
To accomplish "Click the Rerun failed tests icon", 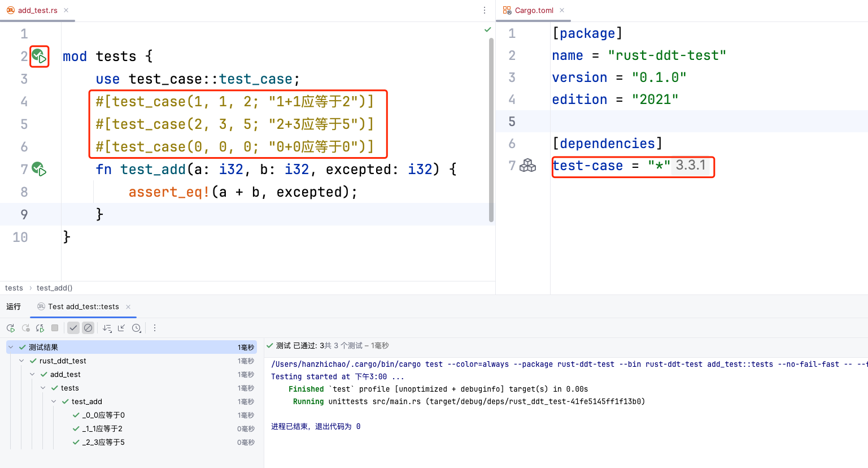I will (25, 328).
